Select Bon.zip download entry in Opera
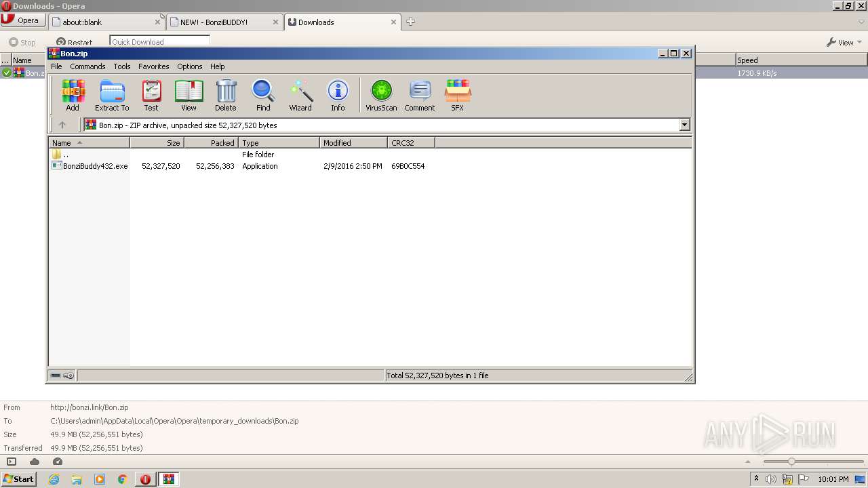The height and width of the screenshot is (488, 868). (x=28, y=73)
